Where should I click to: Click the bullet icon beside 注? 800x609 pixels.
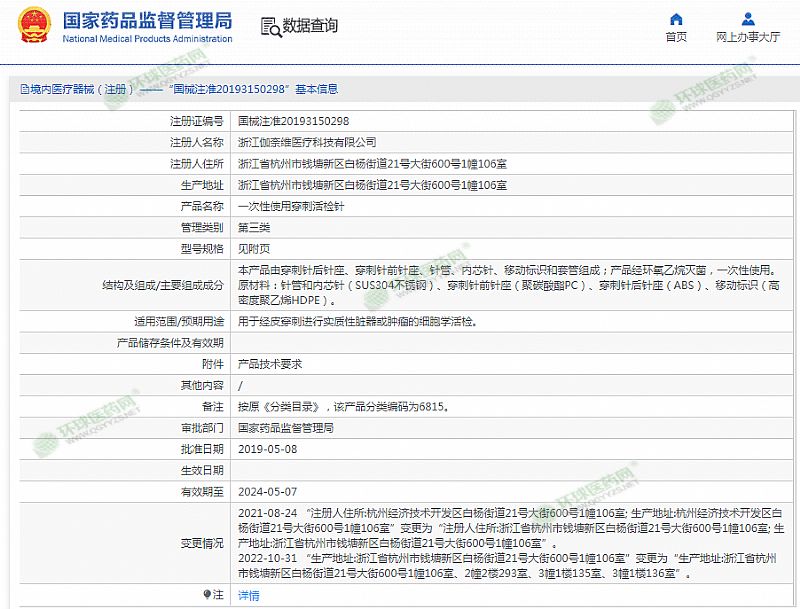tap(208, 594)
